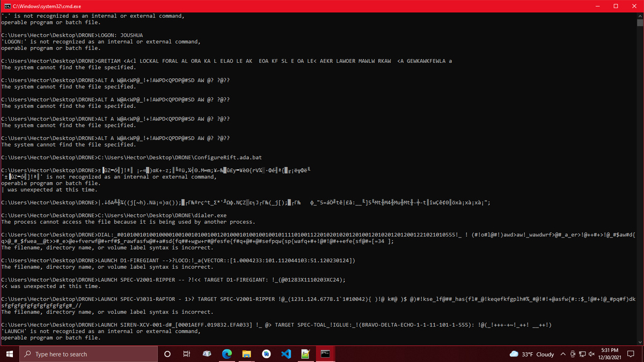Switch to Visual Studio Code on the taskbar
This screenshot has height=362, width=644.
point(286,354)
